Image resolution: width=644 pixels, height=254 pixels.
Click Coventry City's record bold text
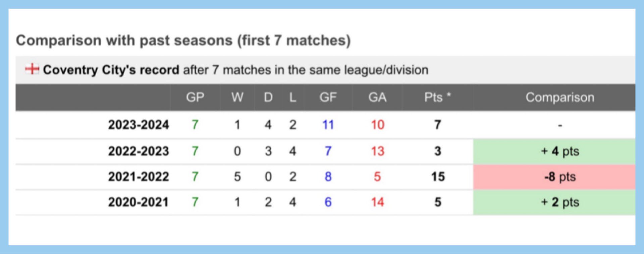[x=111, y=70]
